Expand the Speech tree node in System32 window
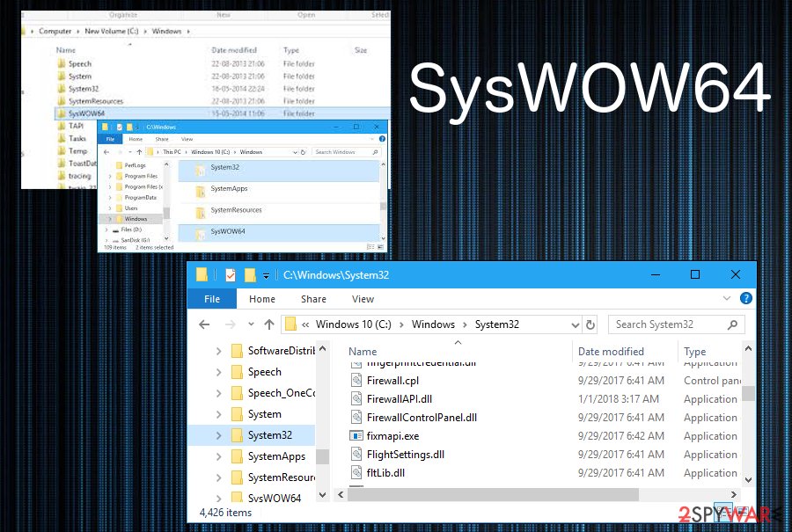 [218, 372]
